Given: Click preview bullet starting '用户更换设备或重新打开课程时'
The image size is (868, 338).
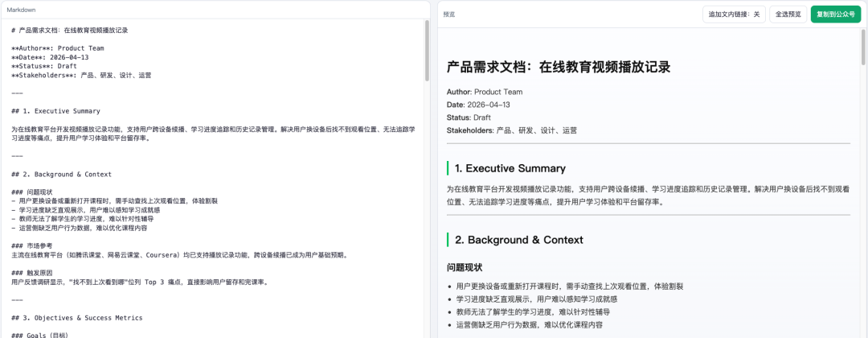Looking at the screenshot, I should pos(570,286).
